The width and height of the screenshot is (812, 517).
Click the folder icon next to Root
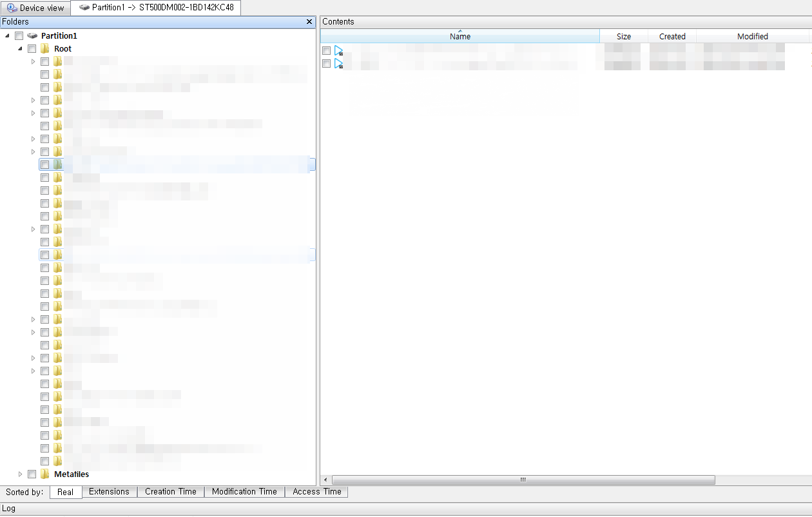(x=44, y=48)
